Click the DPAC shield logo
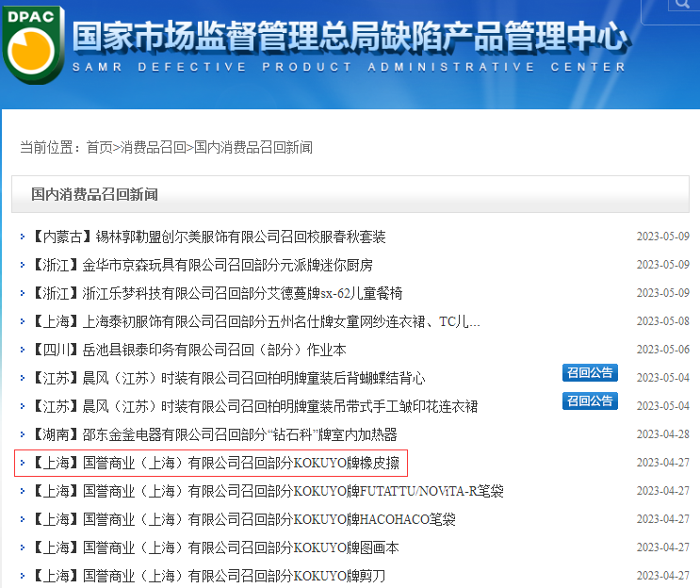 (33, 43)
